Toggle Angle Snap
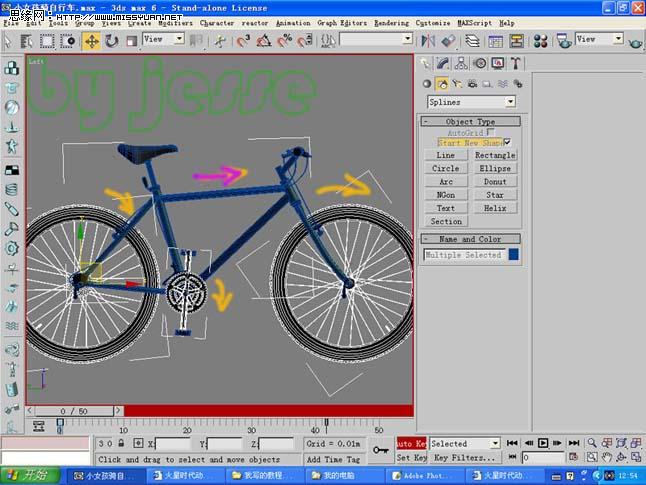This screenshot has height=485, width=646. pos(264,41)
